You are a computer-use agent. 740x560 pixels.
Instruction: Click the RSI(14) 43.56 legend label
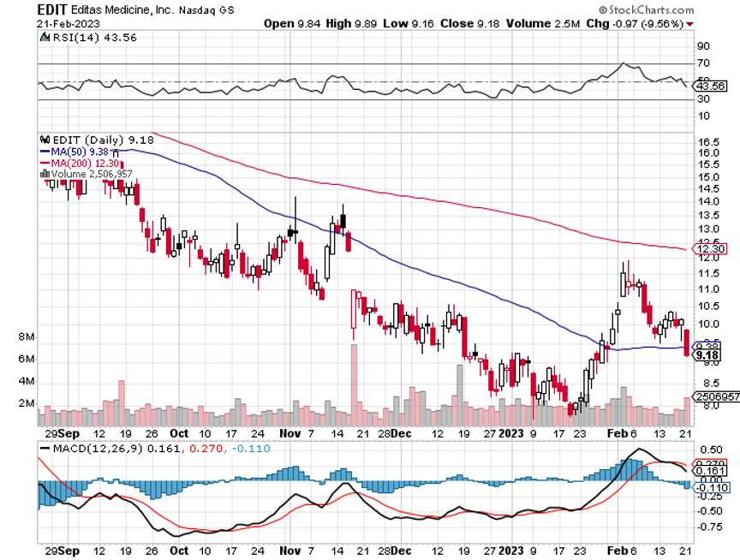coord(94,38)
